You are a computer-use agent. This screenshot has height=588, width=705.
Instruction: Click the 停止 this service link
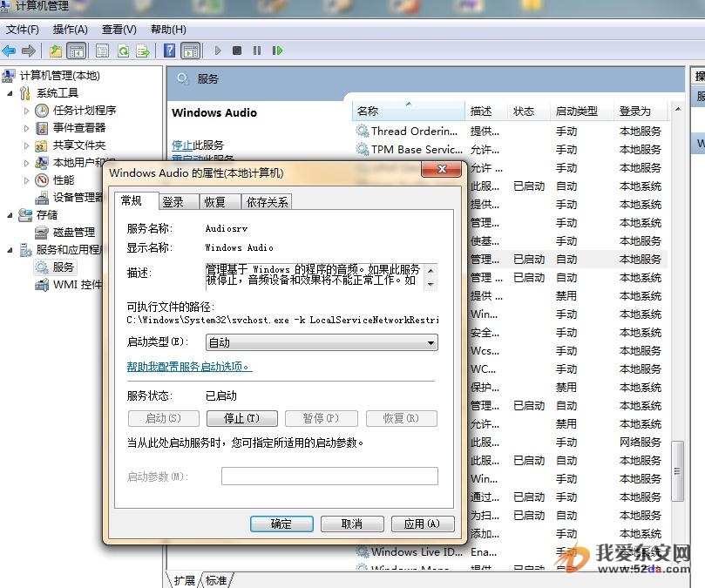[x=182, y=145]
